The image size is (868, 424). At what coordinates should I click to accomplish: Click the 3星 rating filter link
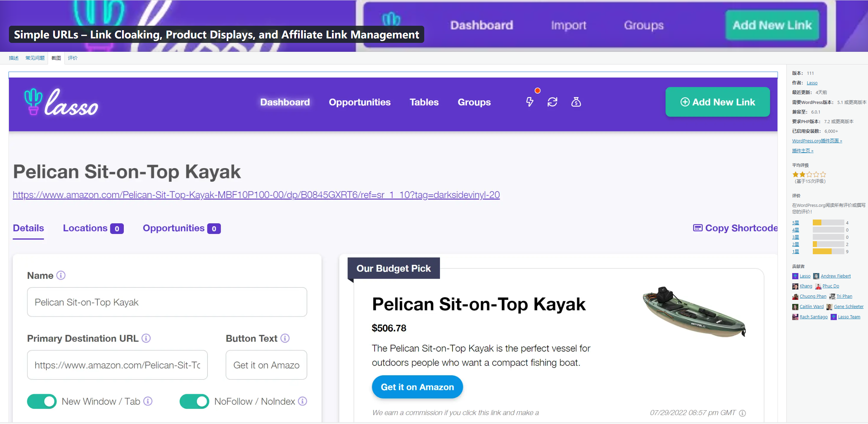tap(796, 237)
